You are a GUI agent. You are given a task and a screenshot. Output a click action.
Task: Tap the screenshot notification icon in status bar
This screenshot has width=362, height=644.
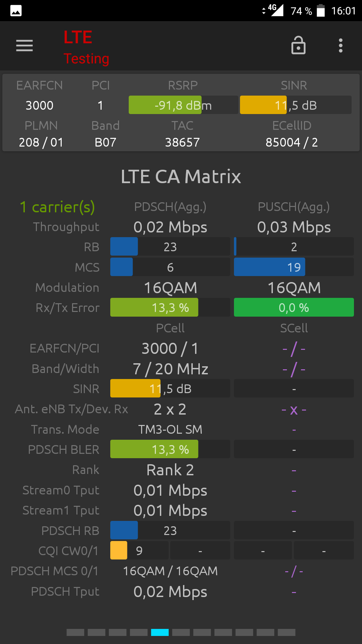tap(16, 11)
